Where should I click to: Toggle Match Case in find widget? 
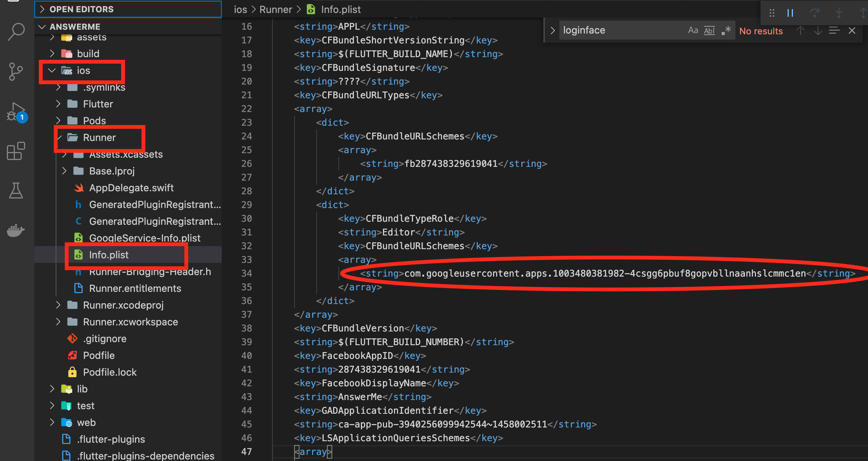click(693, 30)
